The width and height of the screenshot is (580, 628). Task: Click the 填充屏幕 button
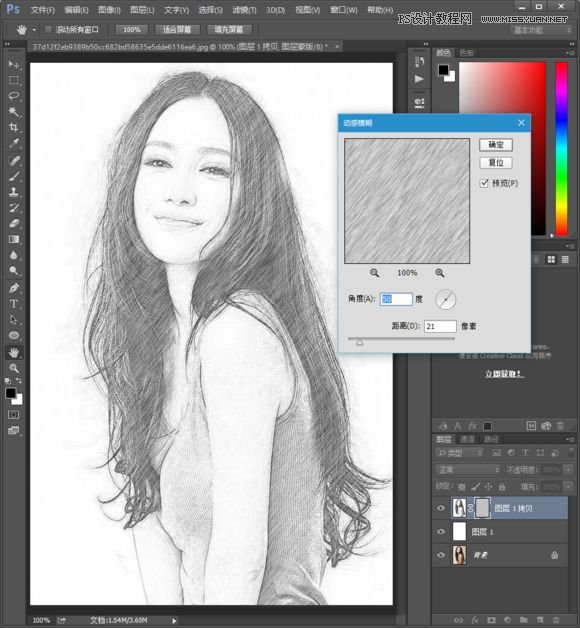[229, 30]
